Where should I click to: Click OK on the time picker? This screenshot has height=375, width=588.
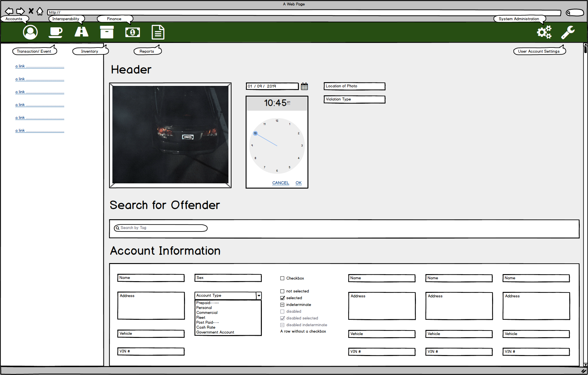[x=299, y=183]
